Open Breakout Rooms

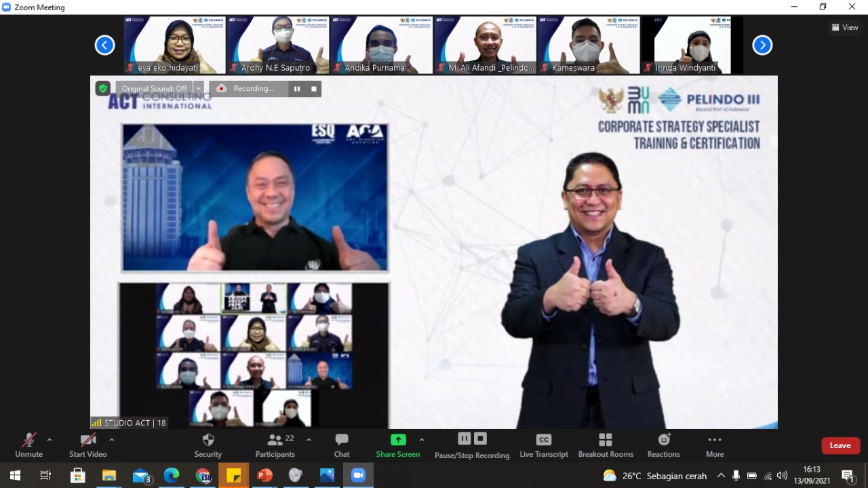606,445
